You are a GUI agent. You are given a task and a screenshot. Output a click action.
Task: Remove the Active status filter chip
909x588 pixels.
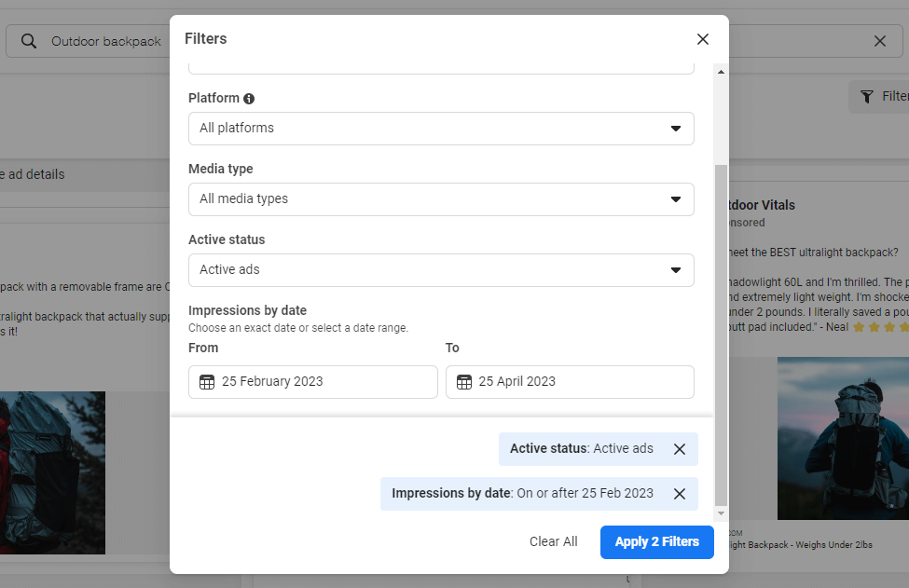click(x=680, y=448)
